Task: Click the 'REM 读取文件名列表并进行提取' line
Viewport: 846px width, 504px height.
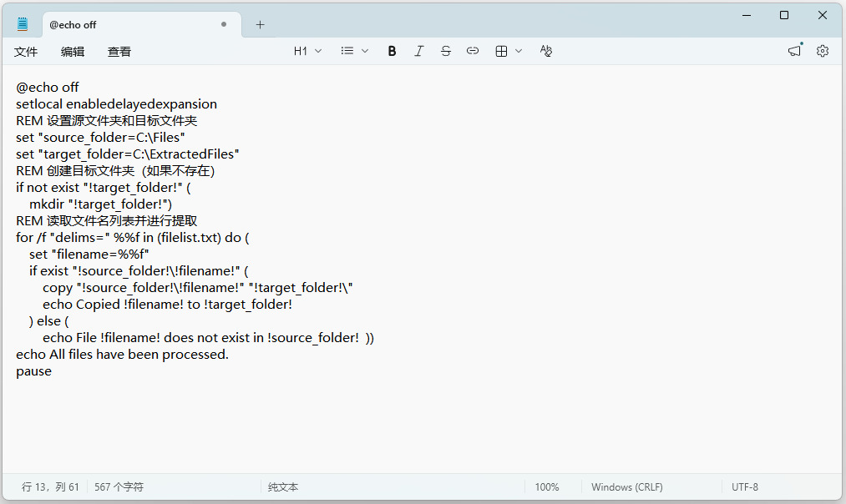Action: [106, 221]
